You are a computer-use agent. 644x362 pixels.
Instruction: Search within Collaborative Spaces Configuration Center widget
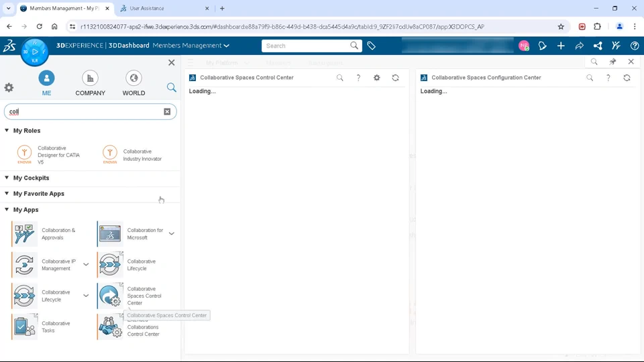pos(590,78)
